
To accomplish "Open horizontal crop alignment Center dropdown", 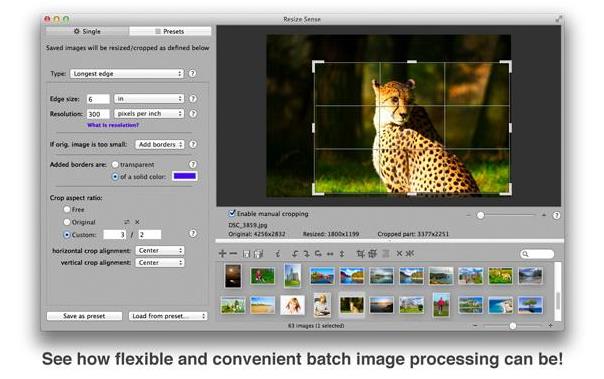I will click(x=159, y=250).
